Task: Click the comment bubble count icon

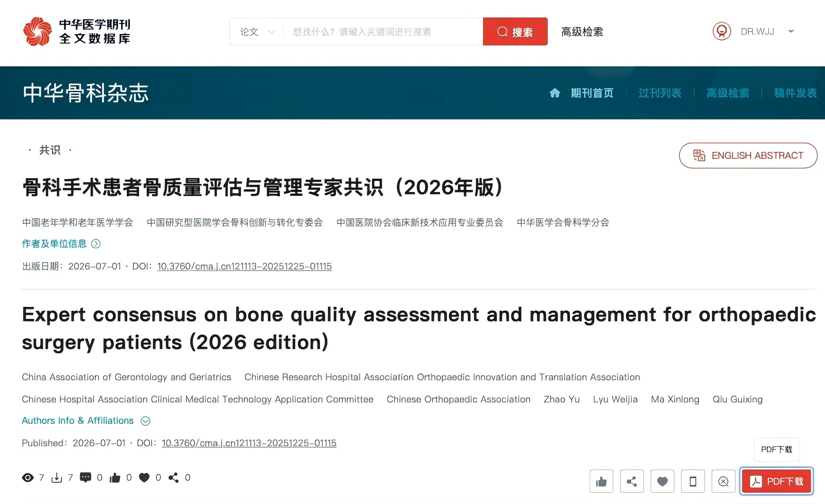Action: click(x=86, y=478)
